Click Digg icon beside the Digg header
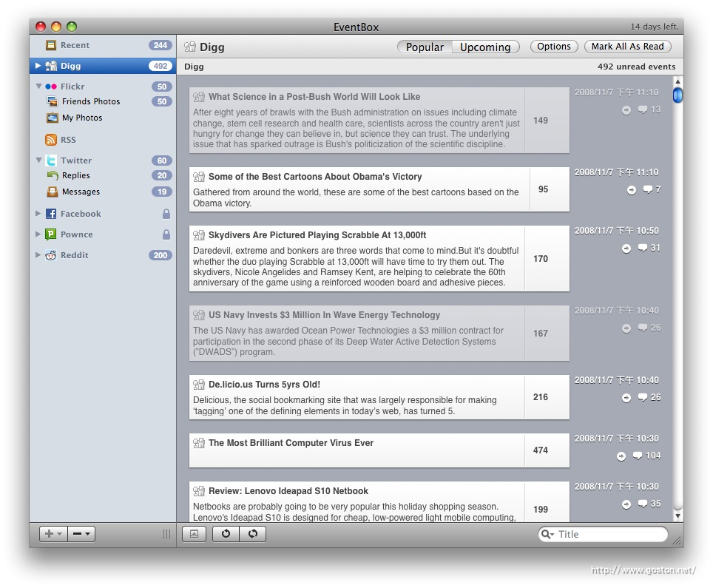 [x=189, y=47]
